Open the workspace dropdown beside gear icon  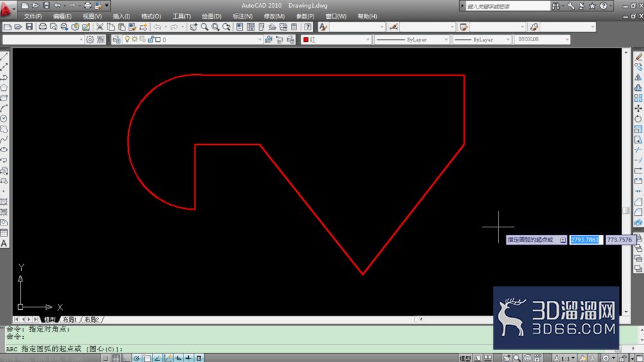click(43, 39)
